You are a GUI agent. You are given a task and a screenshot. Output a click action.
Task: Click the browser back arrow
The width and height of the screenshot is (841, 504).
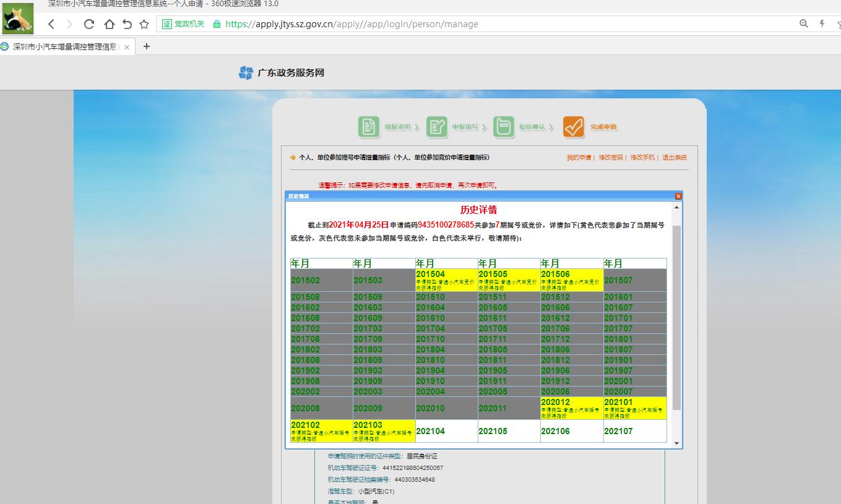(x=51, y=24)
